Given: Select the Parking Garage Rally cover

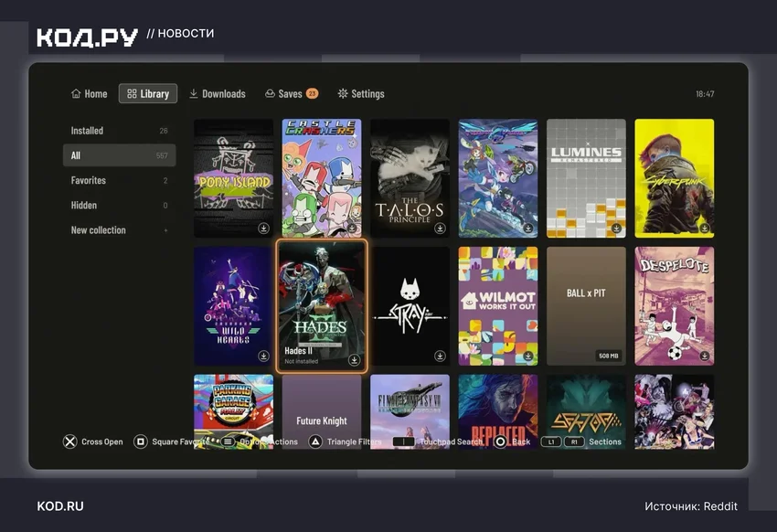Looking at the screenshot, I should click(233, 411).
